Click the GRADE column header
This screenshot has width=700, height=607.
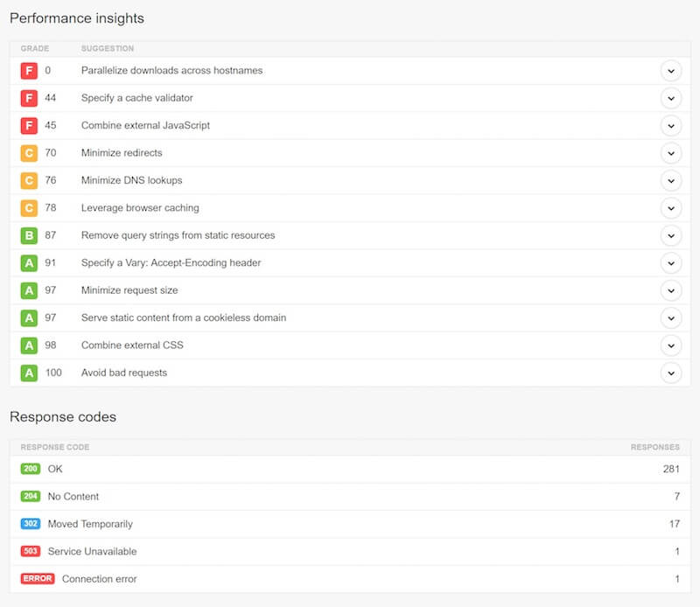click(35, 48)
